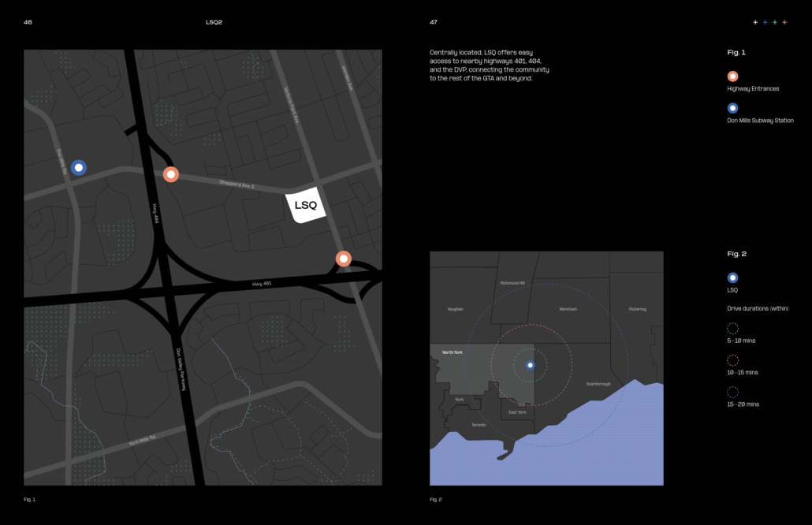Click the white LSQ marker on the street map
This screenshot has width=812, height=525.
coord(307,203)
